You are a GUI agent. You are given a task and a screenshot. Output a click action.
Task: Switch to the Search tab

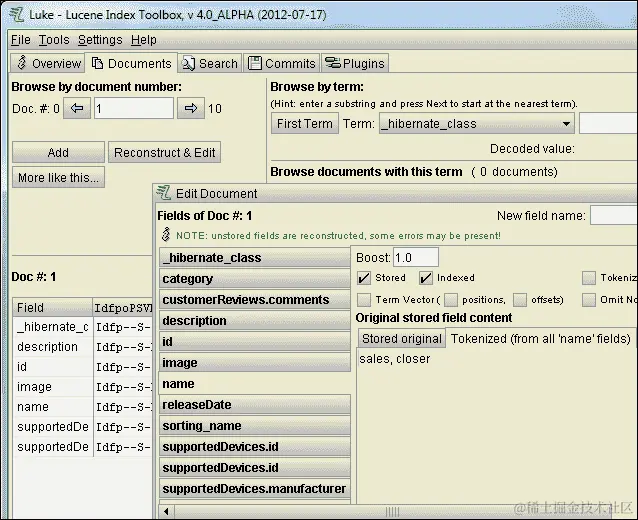pos(210,63)
